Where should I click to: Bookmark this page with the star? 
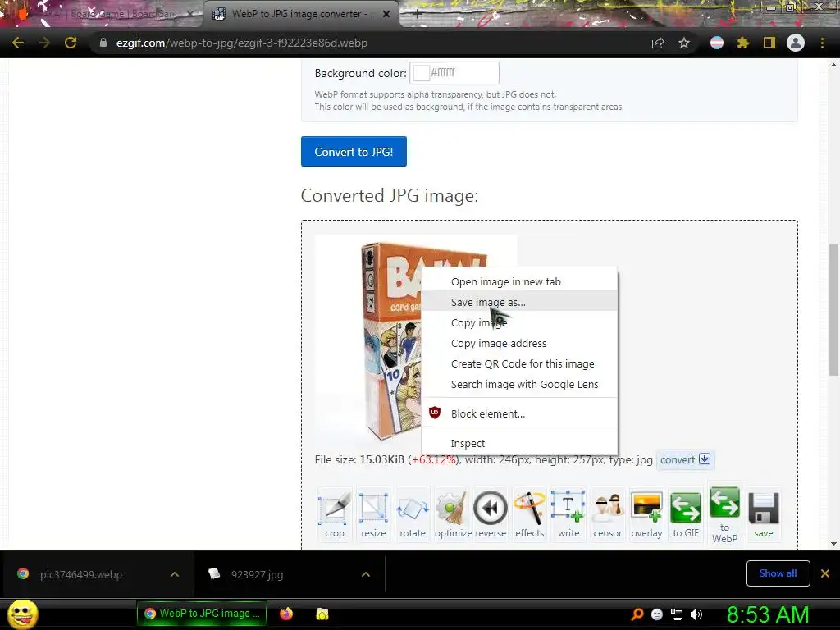point(684,43)
